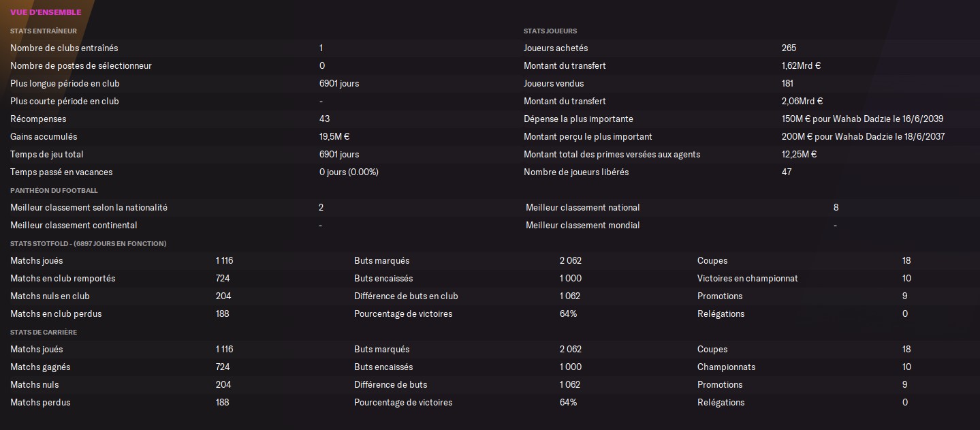The height and width of the screenshot is (430, 980).
Task: Click Gains accumulés value 19,5M €
Action: (334, 136)
